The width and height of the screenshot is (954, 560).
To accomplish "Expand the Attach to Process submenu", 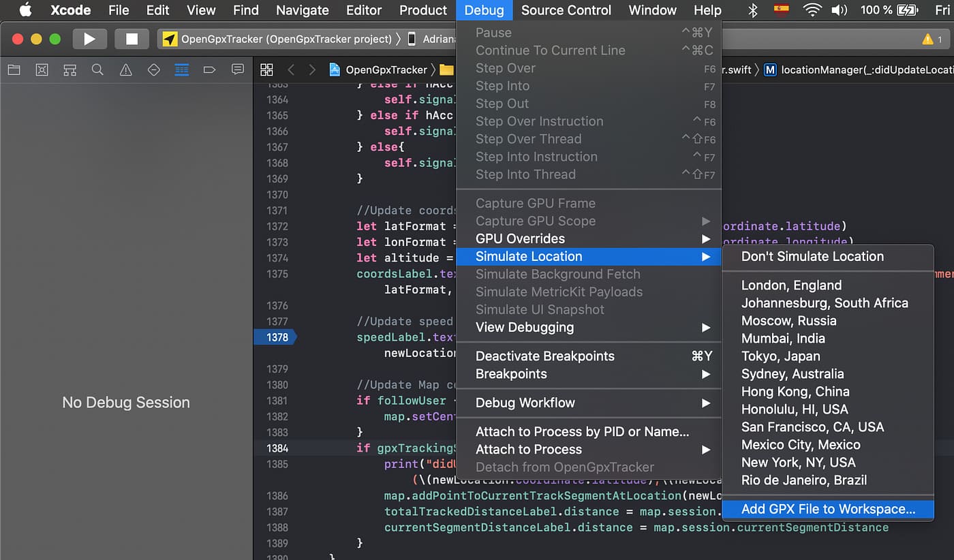I will pyautogui.click(x=588, y=449).
